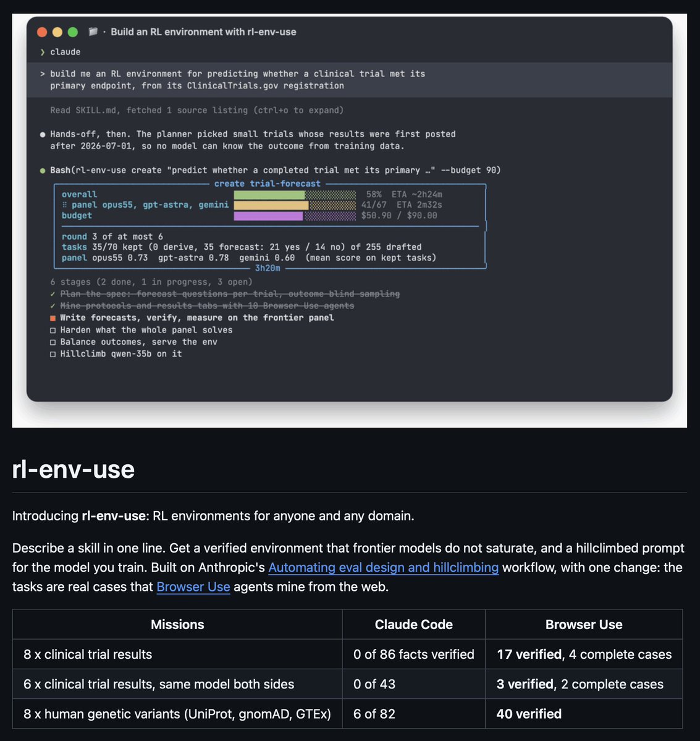Open the 'Automating eval design and hillclimbing' link
Image resolution: width=700 pixels, height=741 pixels.
click(383, 567)
